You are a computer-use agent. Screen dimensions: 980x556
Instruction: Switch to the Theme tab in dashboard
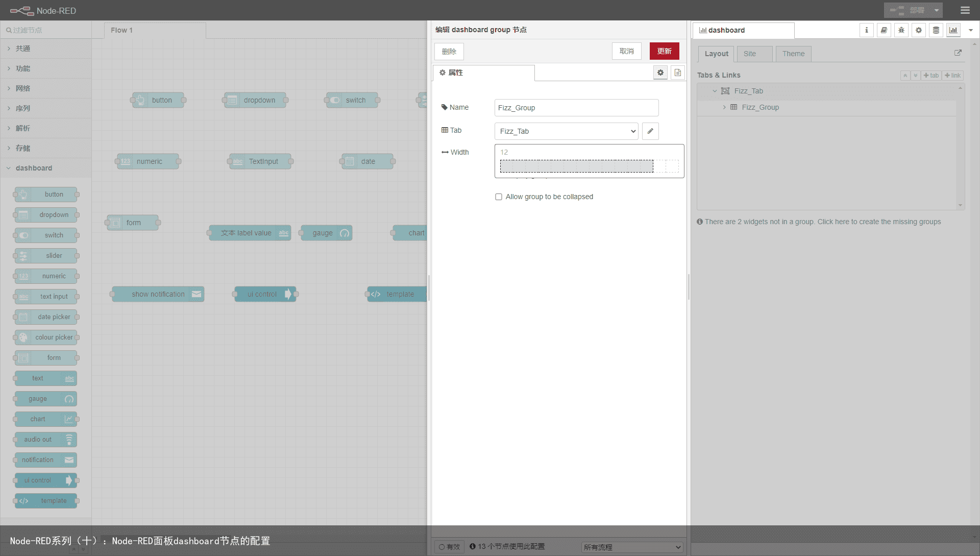(x=793, y=53)
